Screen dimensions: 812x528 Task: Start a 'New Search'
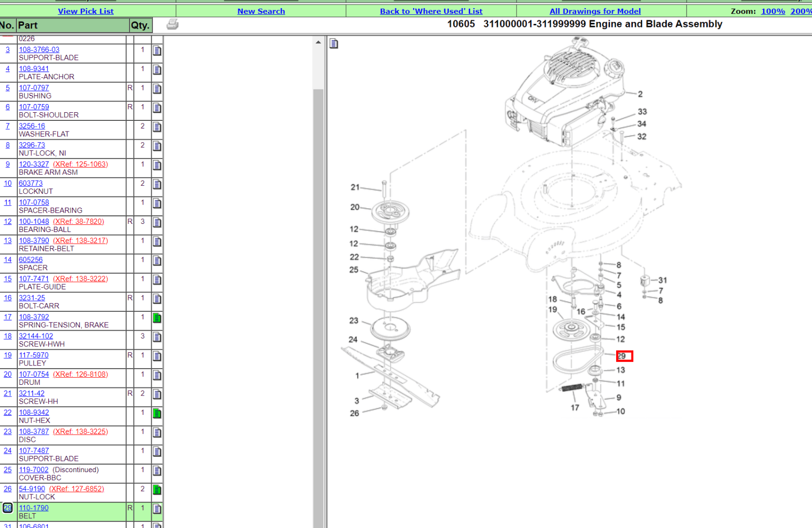(x=261, y=11)
